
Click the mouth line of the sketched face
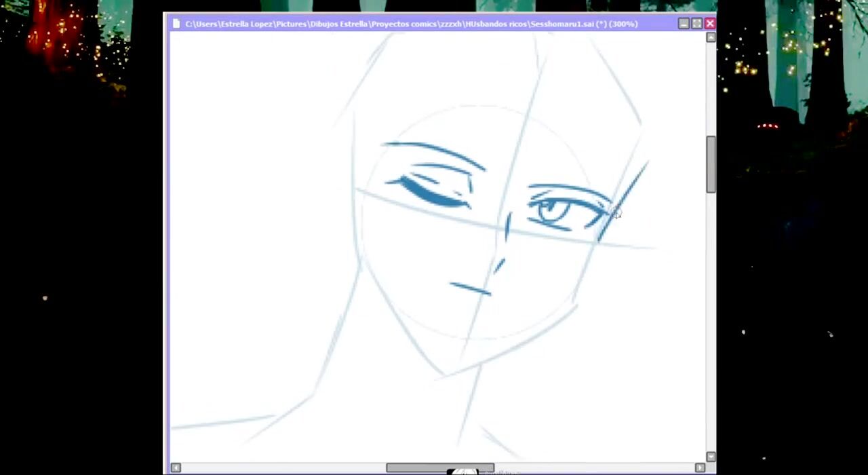tap(470, 289)
